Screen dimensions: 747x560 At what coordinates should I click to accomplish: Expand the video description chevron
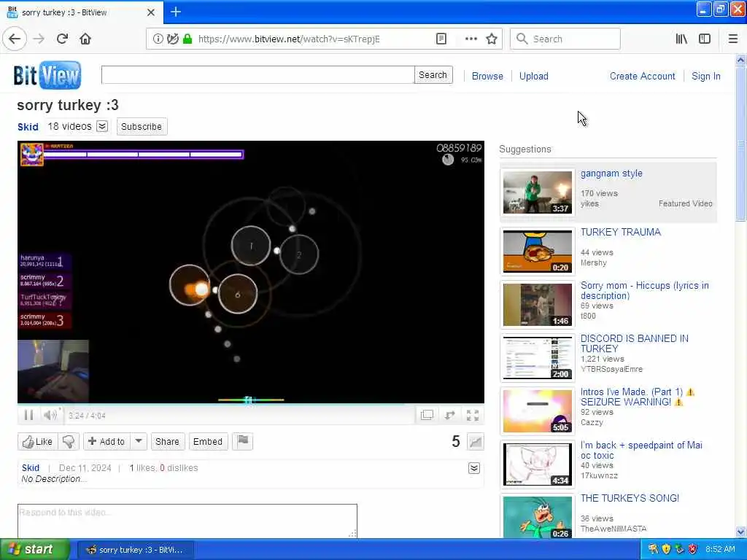point(474,468)
